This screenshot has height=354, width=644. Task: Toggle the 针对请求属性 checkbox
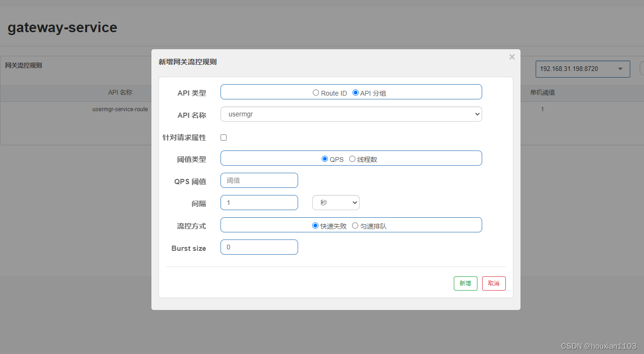[x=224, y=137]
